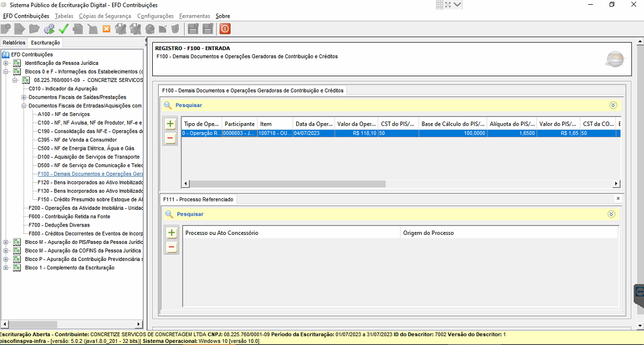
Task: Select D100 Aquisição de Serviços de Transporte
Action: pos(89,157)
